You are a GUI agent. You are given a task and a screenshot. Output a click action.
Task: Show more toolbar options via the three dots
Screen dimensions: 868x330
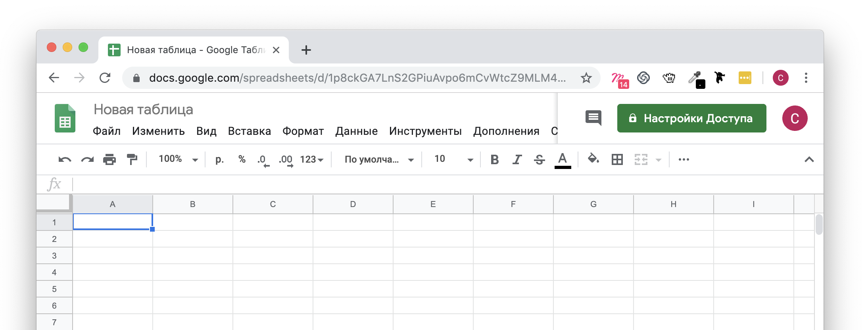point(684,159)
